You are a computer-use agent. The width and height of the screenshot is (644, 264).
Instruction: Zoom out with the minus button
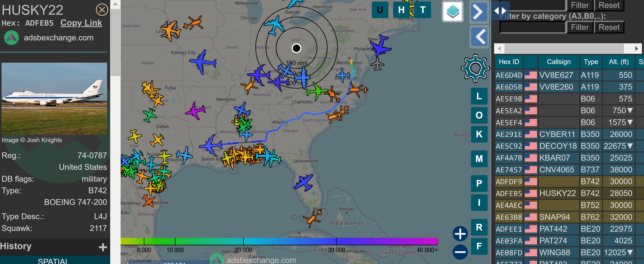[x=460, y=252]
